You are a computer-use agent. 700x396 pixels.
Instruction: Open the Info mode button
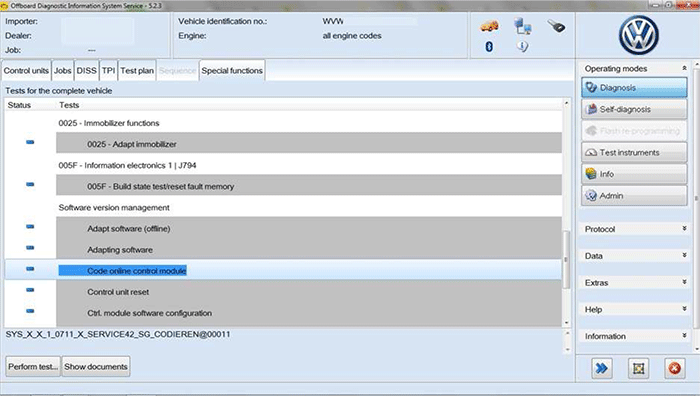[x=634, y=174]
